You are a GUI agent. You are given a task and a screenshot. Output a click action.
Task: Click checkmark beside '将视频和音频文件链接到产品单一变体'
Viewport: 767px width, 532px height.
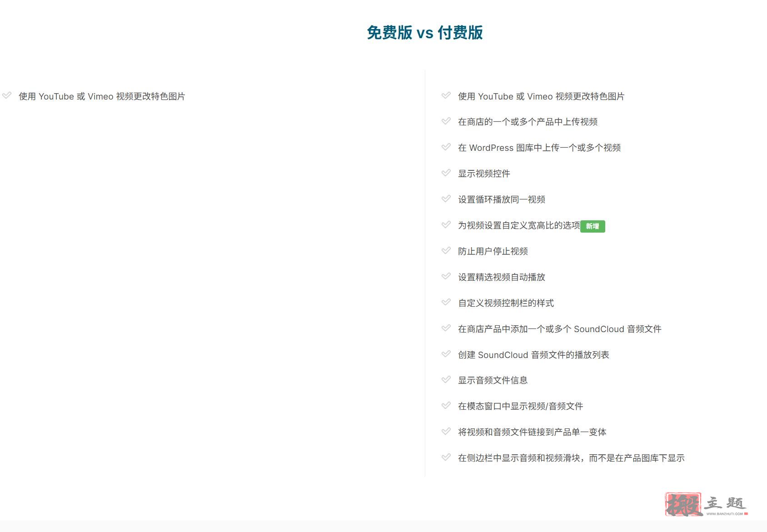click(446, 431)
